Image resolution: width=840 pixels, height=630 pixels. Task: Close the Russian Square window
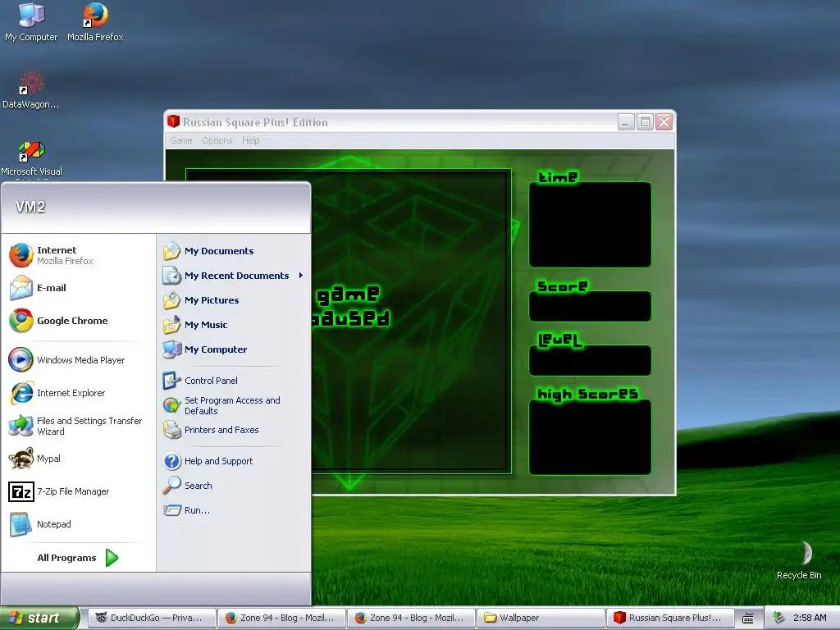coord(664,122)
